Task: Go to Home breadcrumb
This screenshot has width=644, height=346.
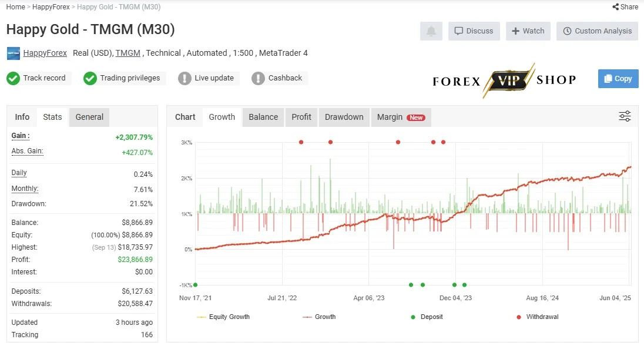Action: coord(16,7)
